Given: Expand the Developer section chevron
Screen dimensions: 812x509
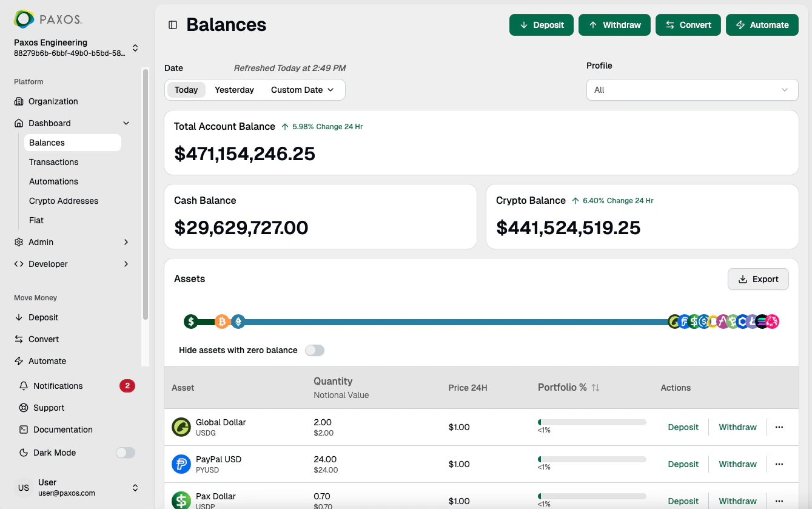Looking at the screenshot, I should (126, 264).
